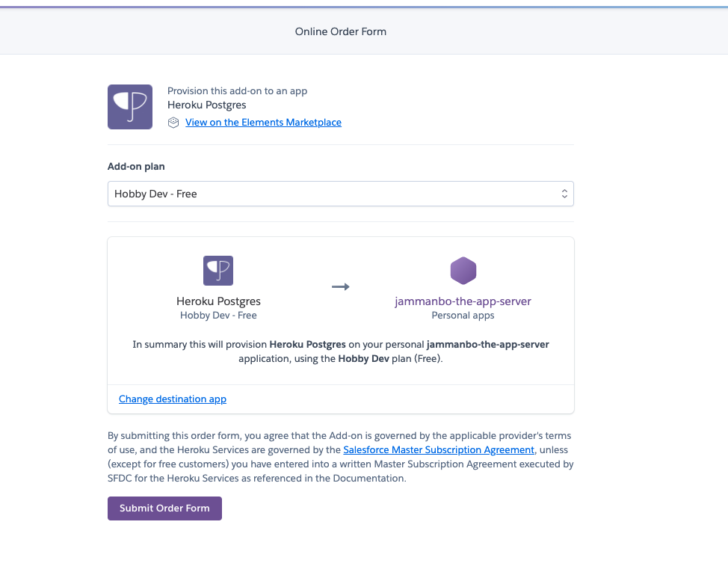Open Salesforce Master Subscription Agreement link

tap(439, 449)
